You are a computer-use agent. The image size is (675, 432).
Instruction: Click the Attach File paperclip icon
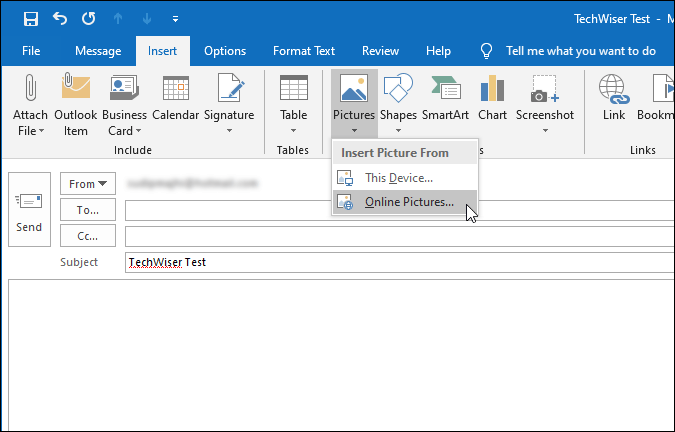[30, 92]
